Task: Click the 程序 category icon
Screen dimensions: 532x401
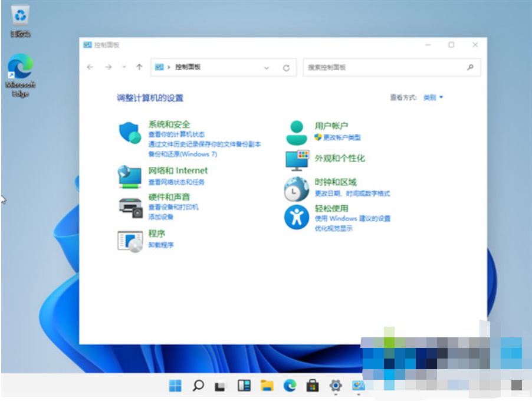Action: [130, 241]
